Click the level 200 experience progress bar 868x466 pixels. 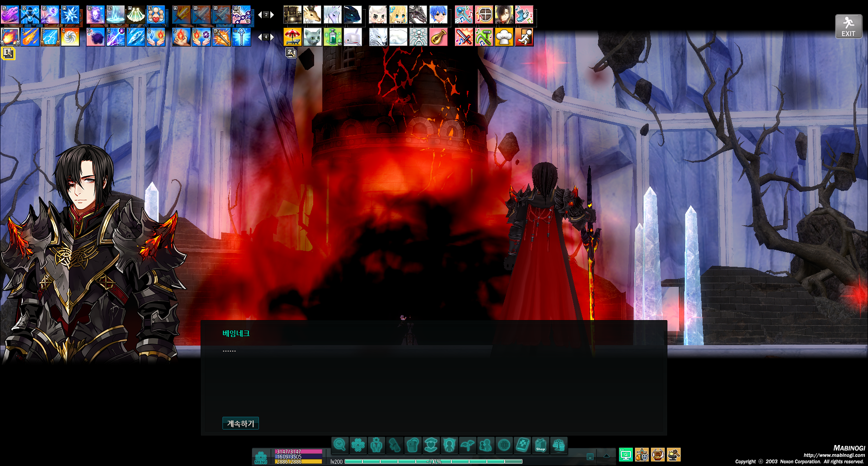point(434,461)
